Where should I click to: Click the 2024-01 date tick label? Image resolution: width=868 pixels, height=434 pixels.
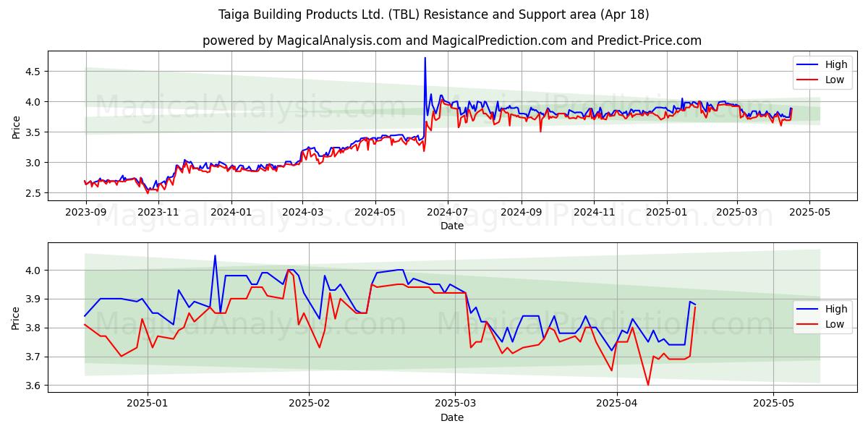(x=231, y=213)
